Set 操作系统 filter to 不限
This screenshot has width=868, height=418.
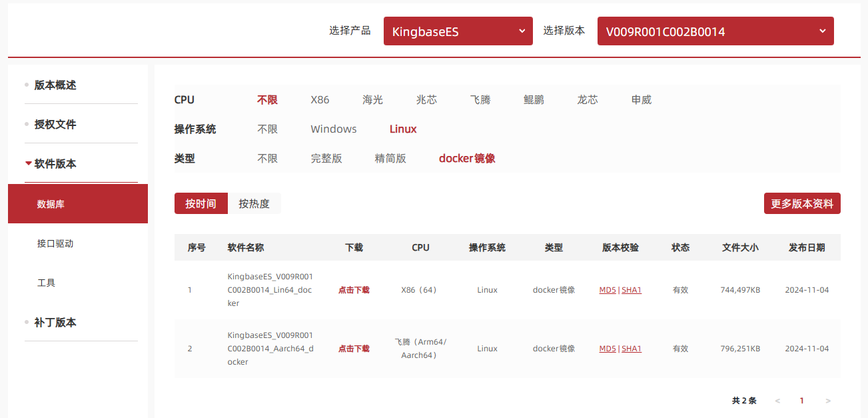click(267, 129)
